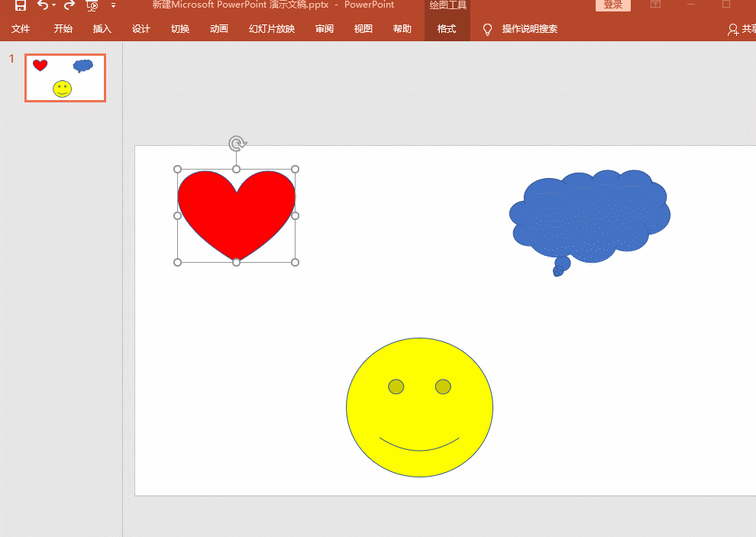Click the Redo arrow icon

69,5
